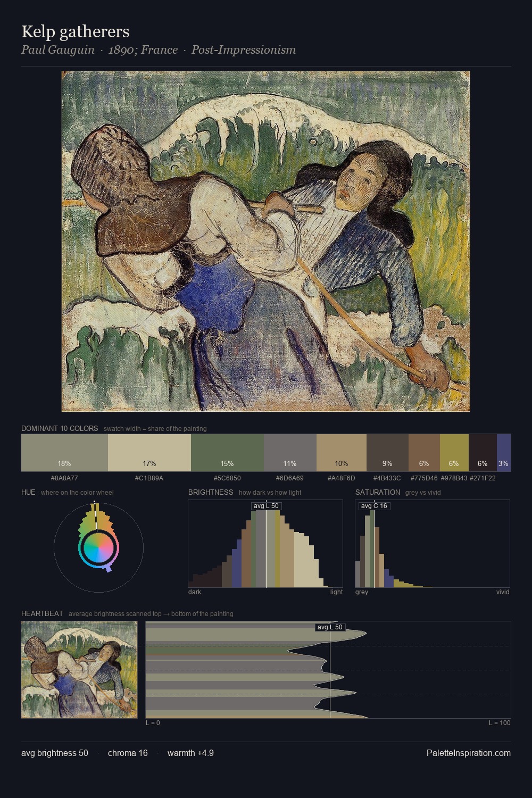
Task: Click the #271F22 near-black swatch
Action: click(x=483, y=453)
